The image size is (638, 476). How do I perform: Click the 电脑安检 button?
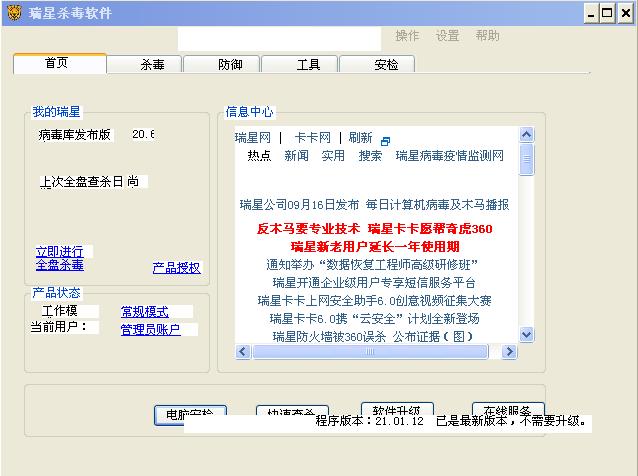coord(190,415)
